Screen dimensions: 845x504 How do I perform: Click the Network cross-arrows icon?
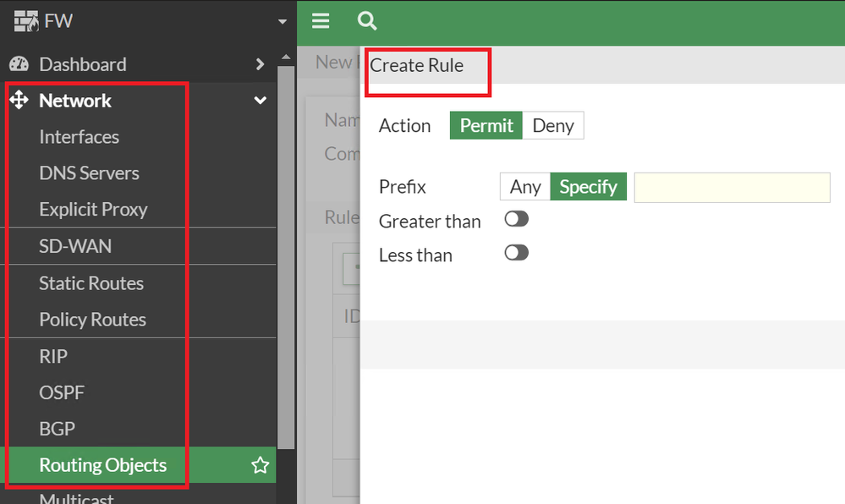[19, 101]
